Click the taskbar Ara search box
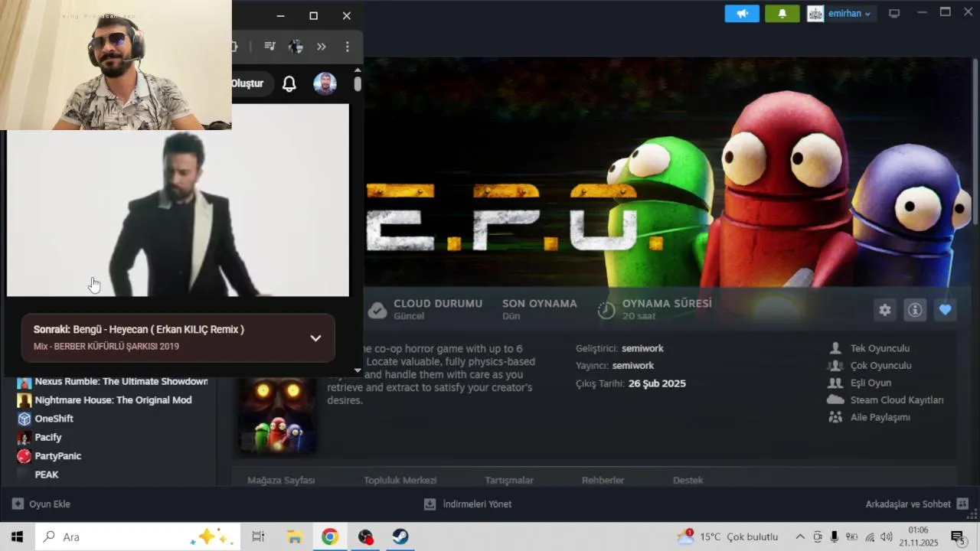The height and width of the screenshot is (551, 980). coord(139,536)
